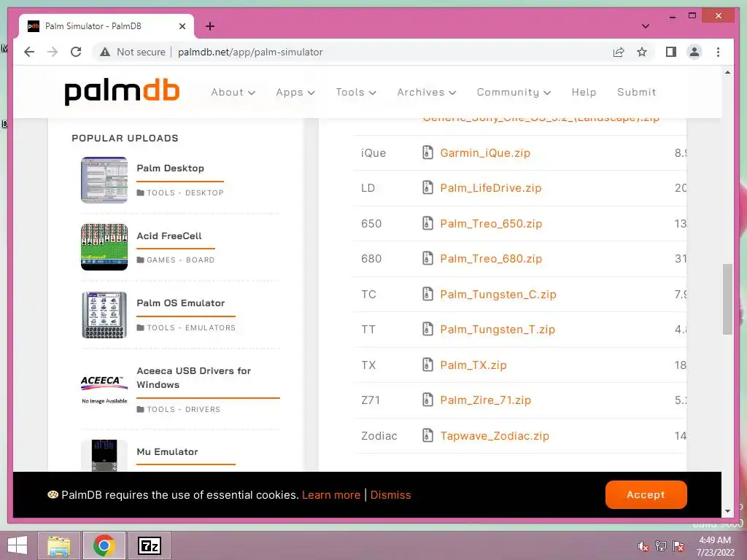Screen dimensions: 747x560
Task: Click the zip icon beside Palm_Treo_650.zip
Action: coord(427,223)
